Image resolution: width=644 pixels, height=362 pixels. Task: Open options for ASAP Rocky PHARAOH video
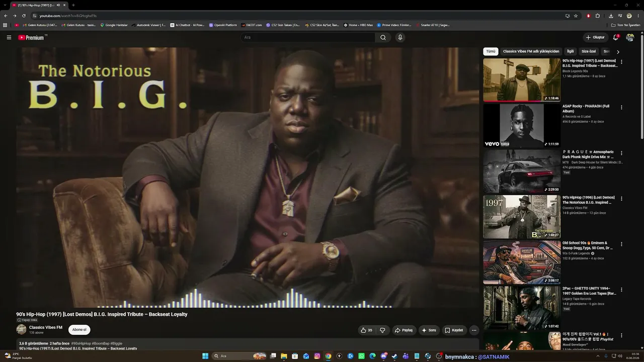click(x=621, y=107)
